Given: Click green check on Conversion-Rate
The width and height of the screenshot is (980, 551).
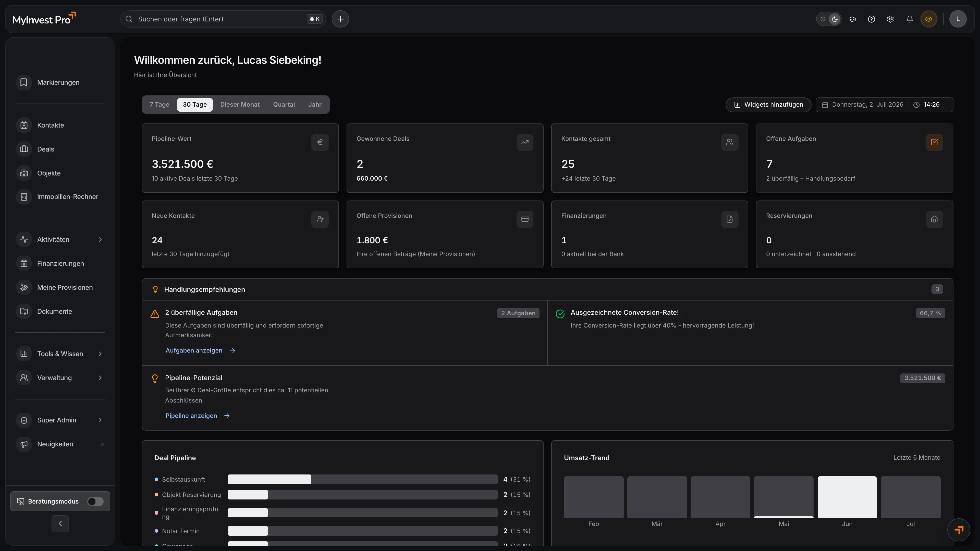Looking at the screenshot, I should click(560, 314).
